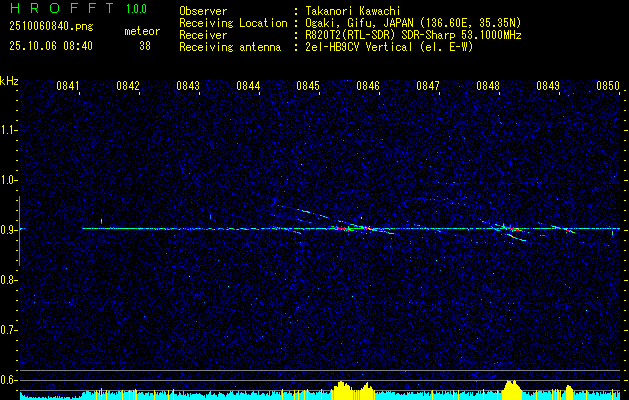Screen dimensions: 629x400
Task: Click the 0849 time marker
Action: (x=548, y=85)
